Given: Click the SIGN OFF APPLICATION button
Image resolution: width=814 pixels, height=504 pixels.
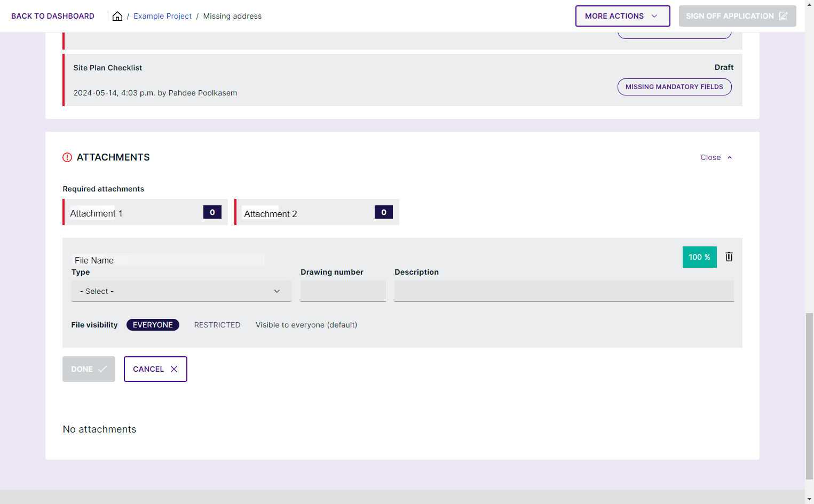Looking at the screenshot, I should [738, 16].
